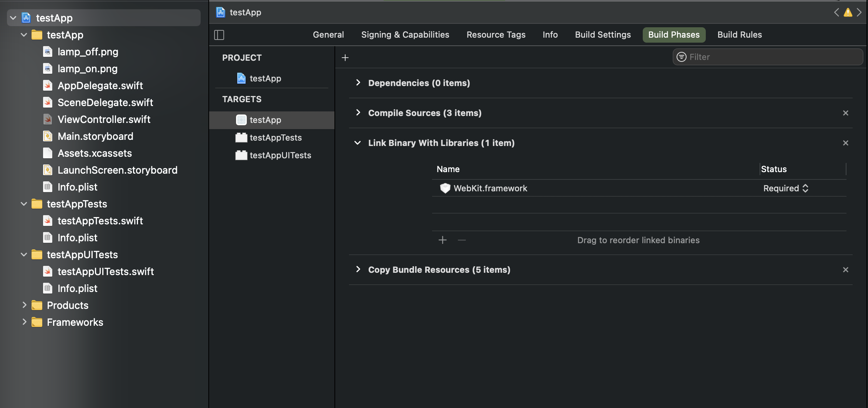Collapse Link Binary With Libraries section
868x408 pixels.
coord(358,143)
